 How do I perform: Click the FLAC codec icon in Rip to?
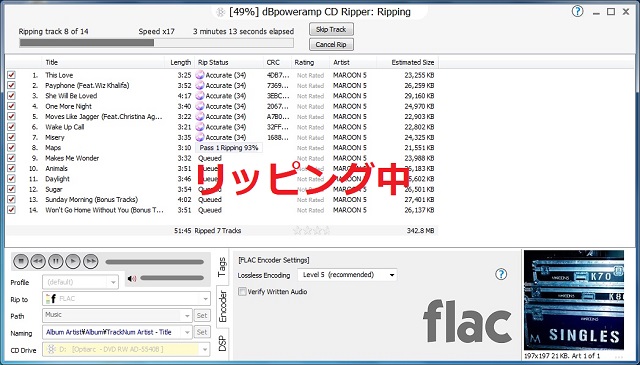51,299
